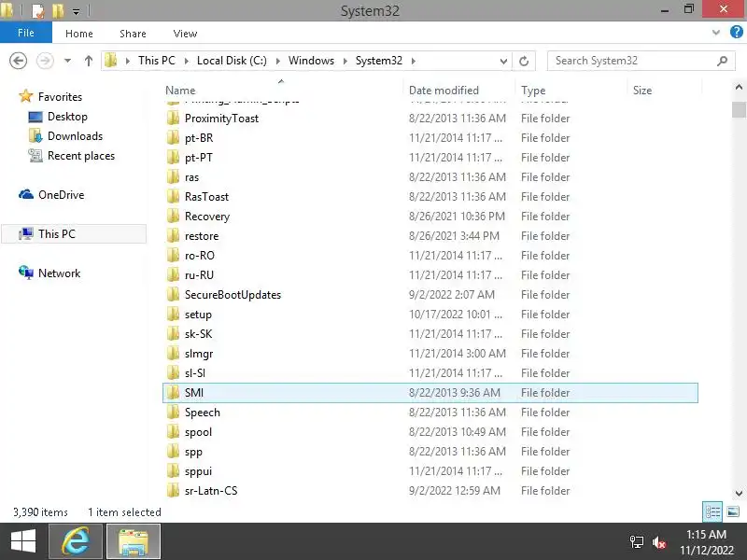Open address bar history dropdown
Viewport: 747px width, 560px height.
(503, 61)
